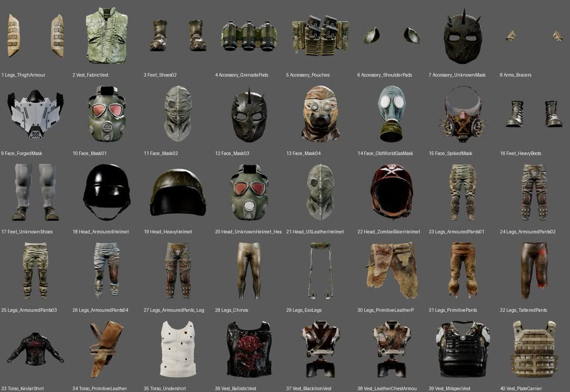This screenshot has width=570, height=392.
Task: Pick the Accessory_Pouches item icon
Action: (x=321, y=36)
